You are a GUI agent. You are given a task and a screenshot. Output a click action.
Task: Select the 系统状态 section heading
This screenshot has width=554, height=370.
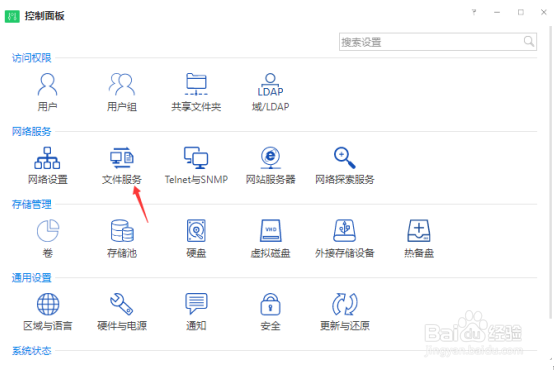click(31, 351)
